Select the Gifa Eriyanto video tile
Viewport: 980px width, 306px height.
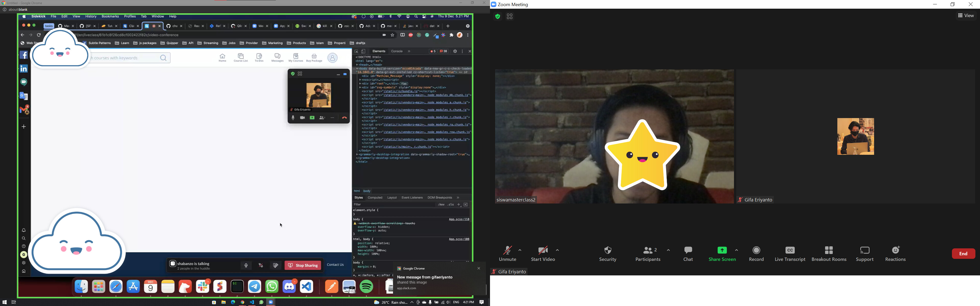coord(856,136)
